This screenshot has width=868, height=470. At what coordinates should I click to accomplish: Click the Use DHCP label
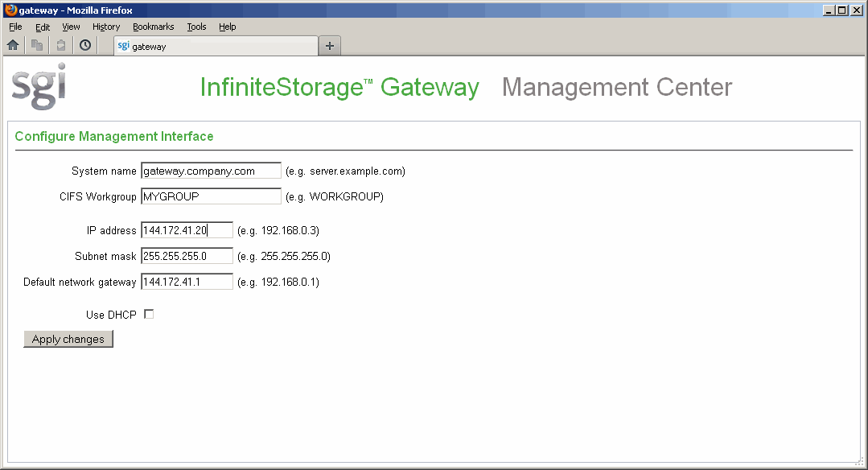(111, 315)
